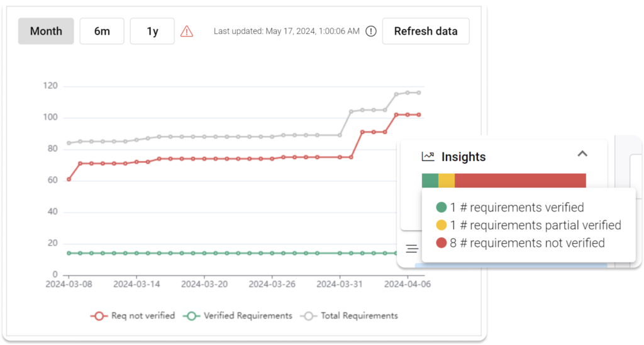Image resolution: width=644 pixels, height=345 pixels.
Task: Click the Insights trend chart icon
Action: click(x=428, y=156)
